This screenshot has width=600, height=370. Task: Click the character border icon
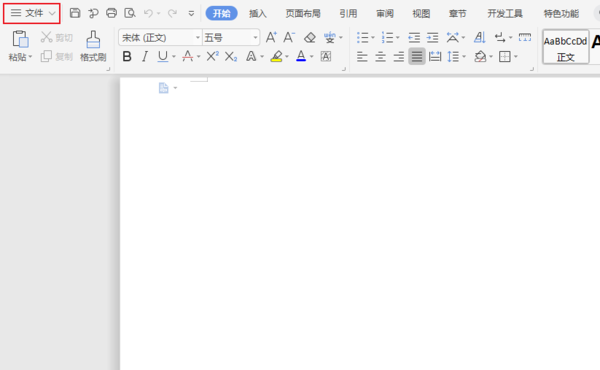(x=326, y=57)
